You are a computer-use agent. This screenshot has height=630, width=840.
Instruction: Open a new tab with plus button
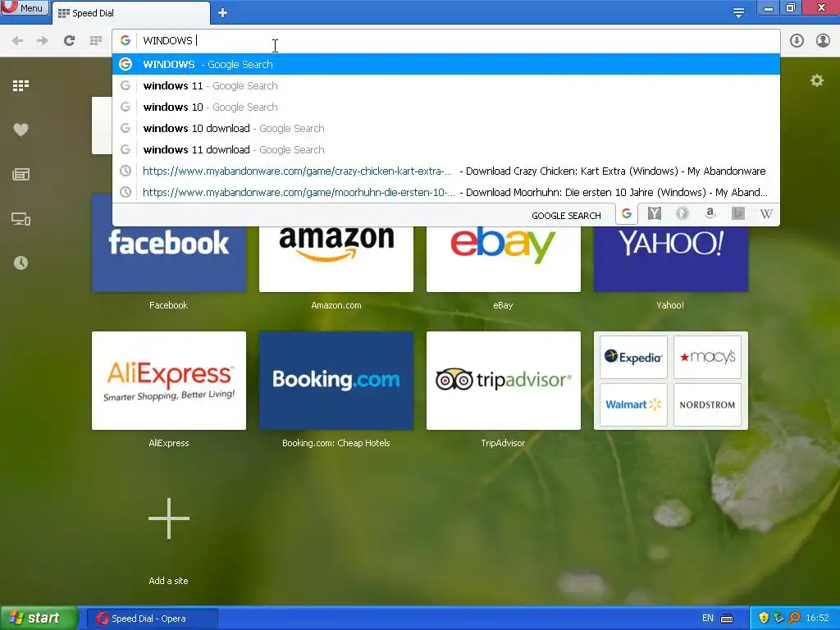pos(223,13)
